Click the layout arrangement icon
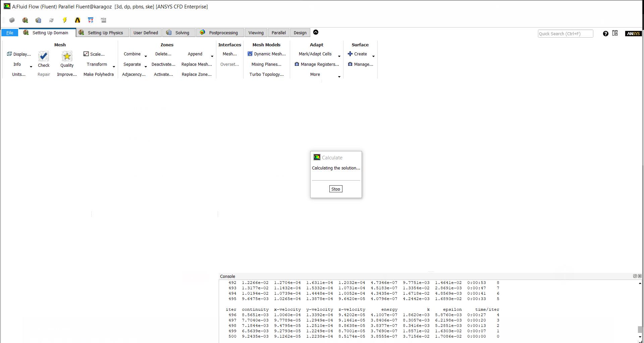This screenshot has width=644, height=343. pos(615,33)
